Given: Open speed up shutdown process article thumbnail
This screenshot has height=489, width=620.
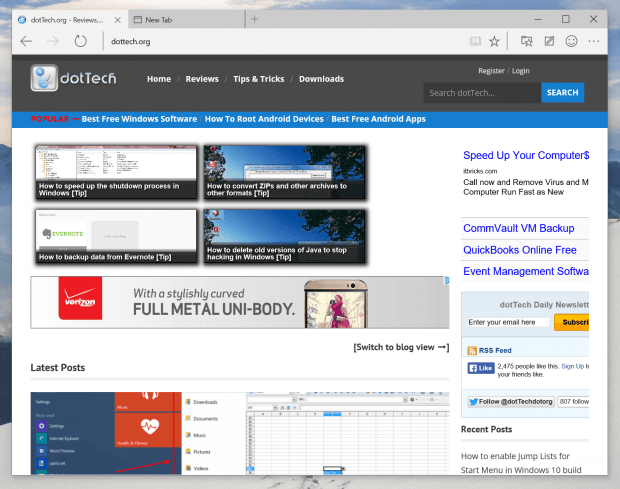Looking at the screenshot, I should (x=116, y=172).
